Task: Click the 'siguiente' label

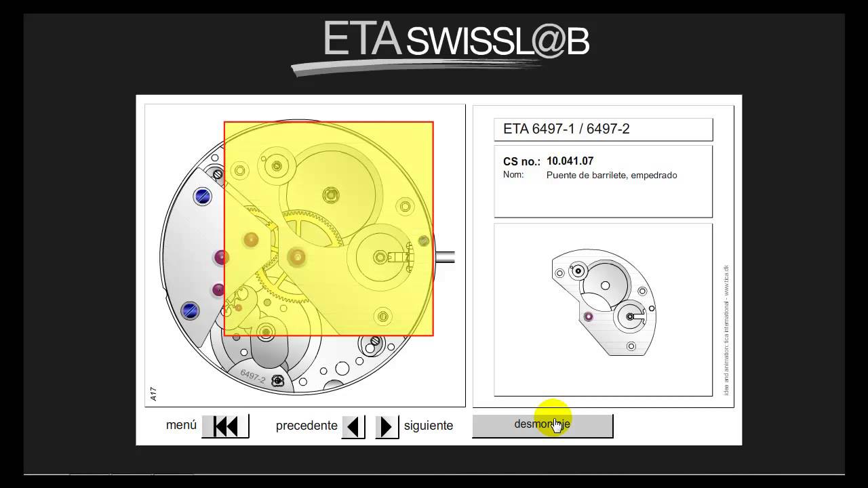Action: (429, 426)
